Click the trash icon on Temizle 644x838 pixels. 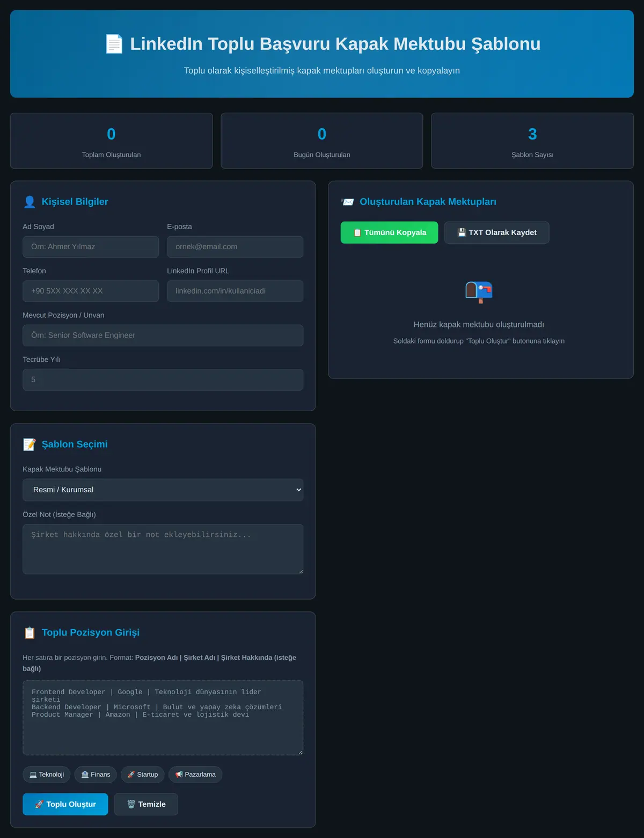pyautogui.click(x=131, y=804)
